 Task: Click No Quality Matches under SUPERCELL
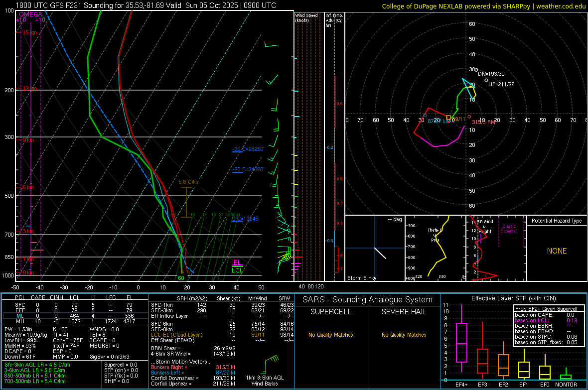[x=331, y=335]
